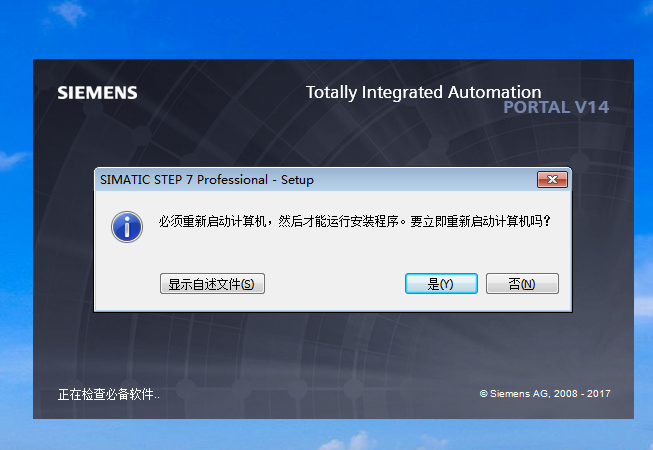The width and height of the screenshot is (653, 450).
Task: Click the PORTAL V14 label
Action: [x=555, y=108]
